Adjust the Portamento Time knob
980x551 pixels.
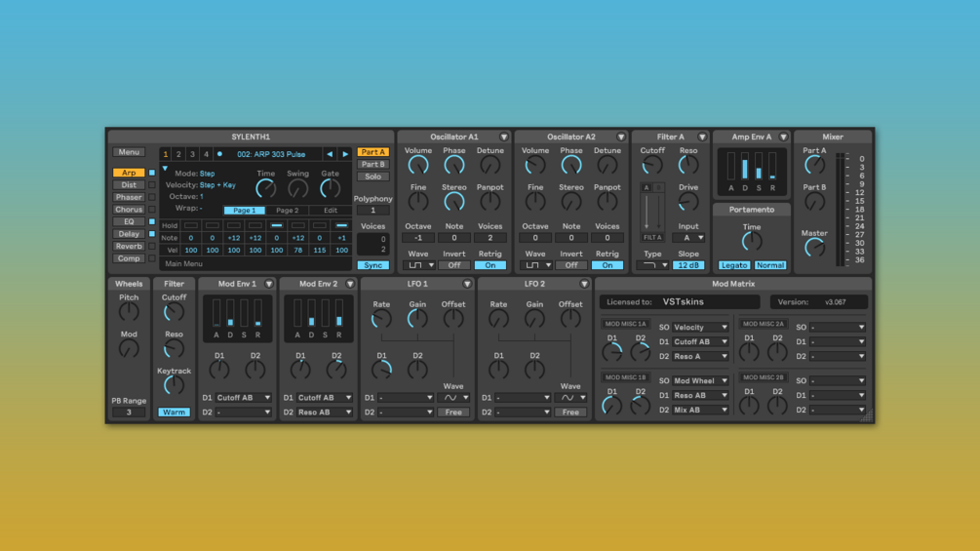[x=752, y=242]
